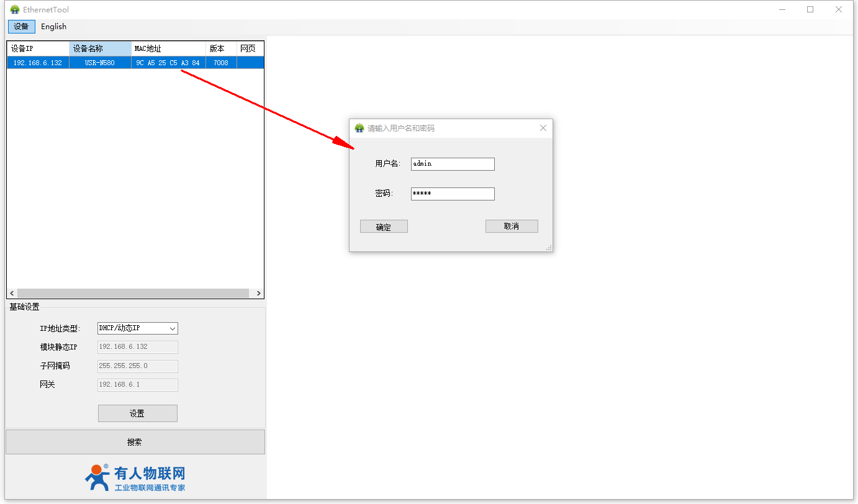This screenshot has height=504, width=858.
Task: Maximize the EthernetTool window
Action: (x=810, y=9)
